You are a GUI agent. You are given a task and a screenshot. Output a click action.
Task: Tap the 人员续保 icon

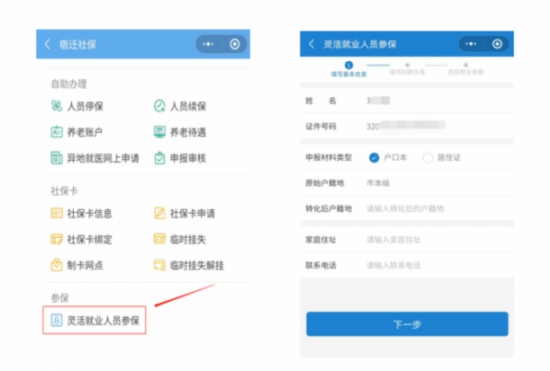click(160, 106)
